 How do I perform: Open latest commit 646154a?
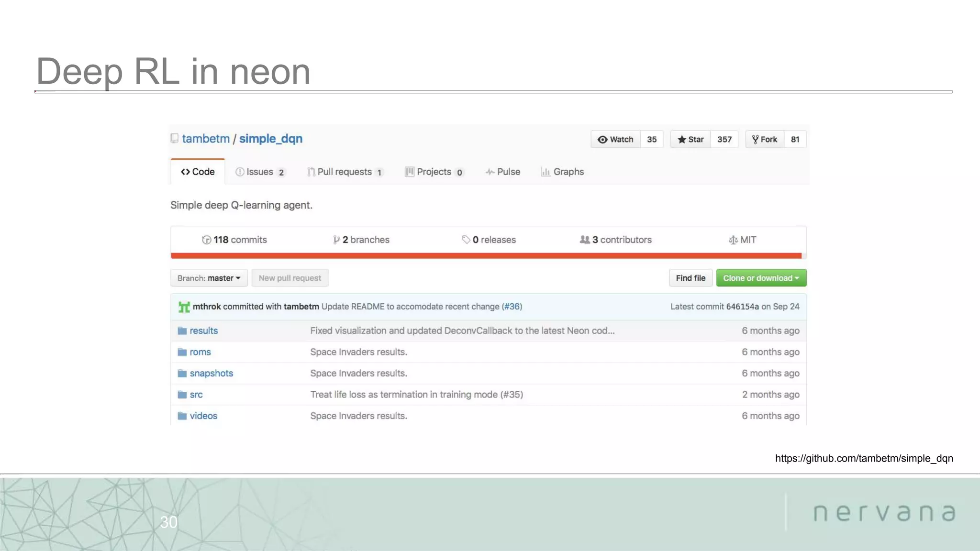[x=742, y=307]
